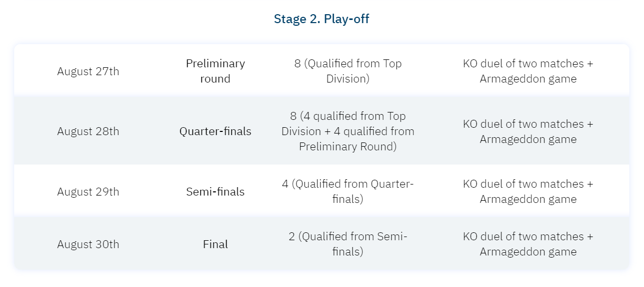Click '2 (Qualified from Semi-finals)' text

(x=347, y=244)
